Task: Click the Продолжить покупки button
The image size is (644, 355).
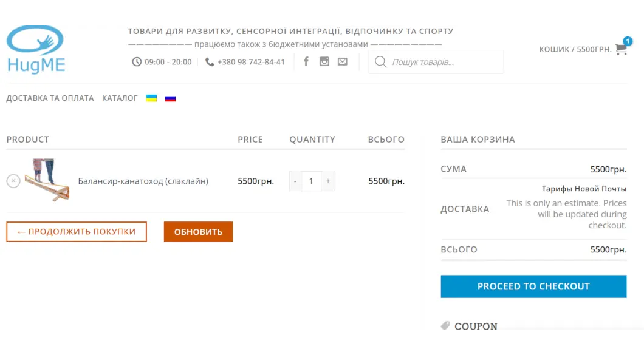Action: (x=77, y=232)
